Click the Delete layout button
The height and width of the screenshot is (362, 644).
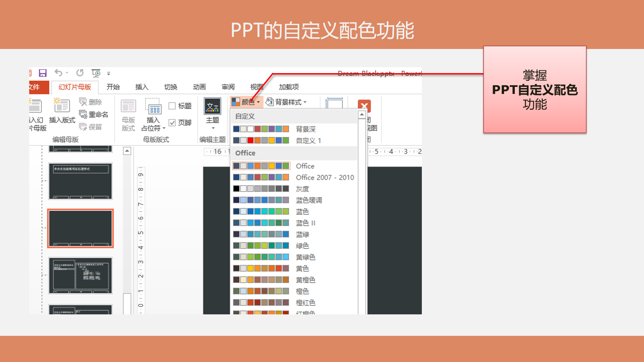91,102
